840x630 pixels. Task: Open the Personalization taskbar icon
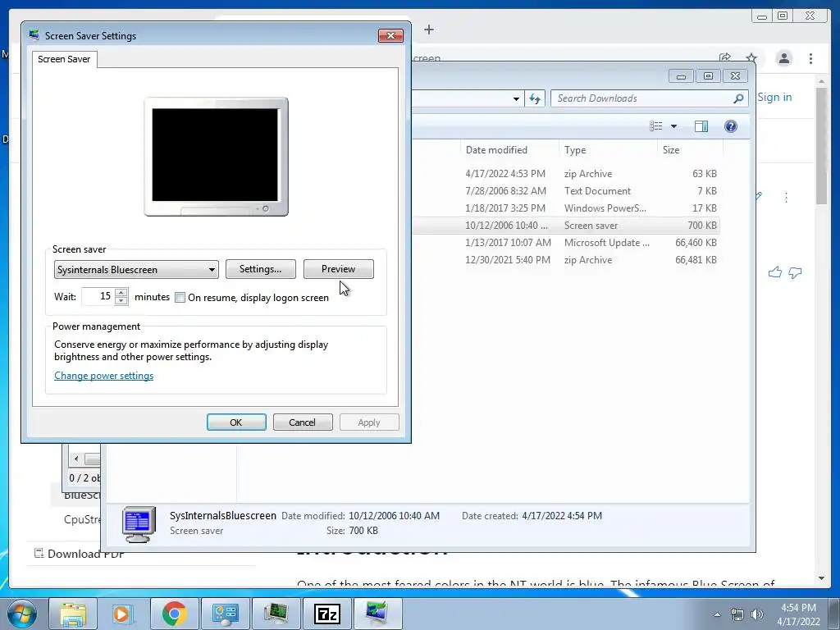point(377,614)
